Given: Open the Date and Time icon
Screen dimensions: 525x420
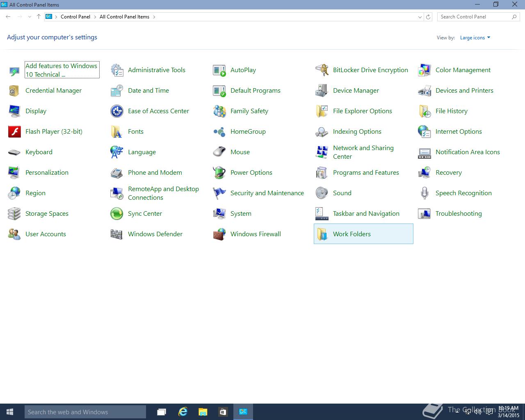Looking at the screenshot, I should (x=117, y=91).
